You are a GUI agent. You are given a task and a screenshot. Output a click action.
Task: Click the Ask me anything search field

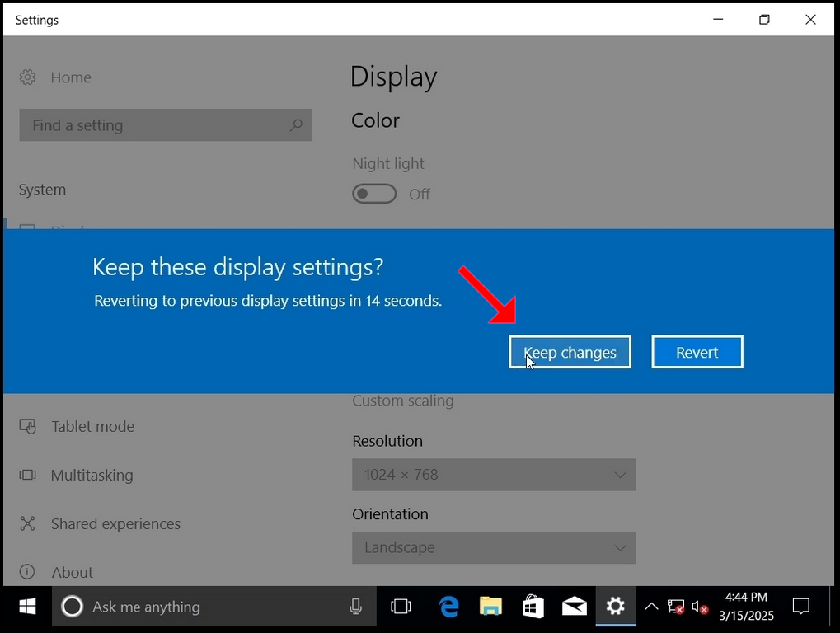214,607
